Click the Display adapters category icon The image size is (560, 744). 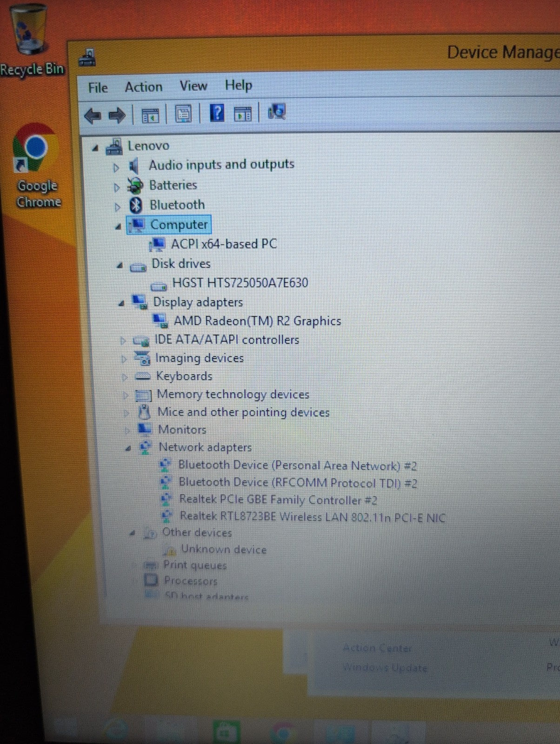pos(140,302)
